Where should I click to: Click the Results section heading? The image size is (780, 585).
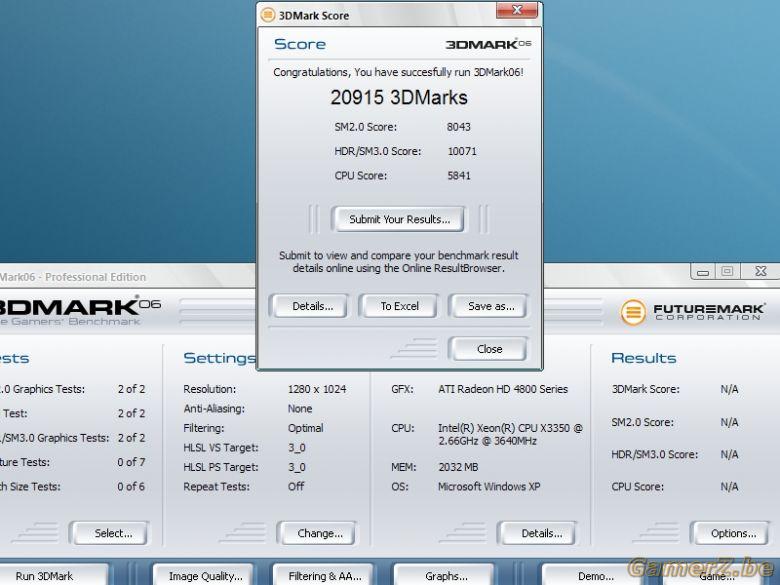pos(644,358)
